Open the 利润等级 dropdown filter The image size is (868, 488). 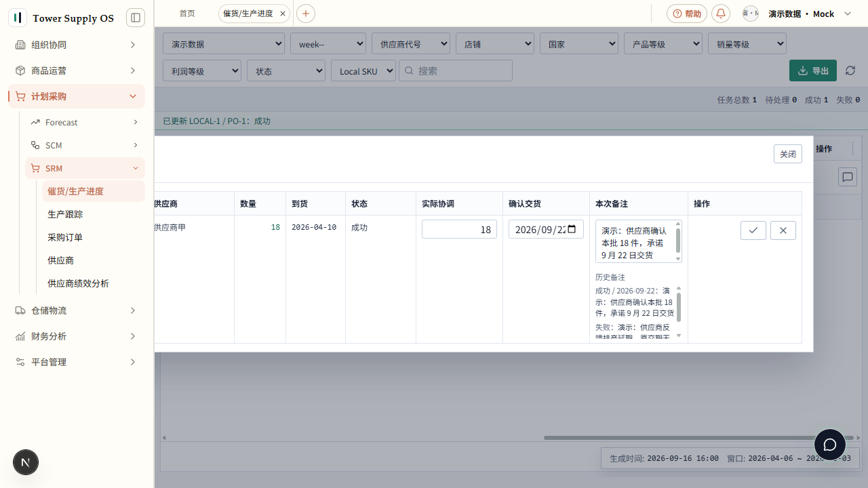coord(202,71)
